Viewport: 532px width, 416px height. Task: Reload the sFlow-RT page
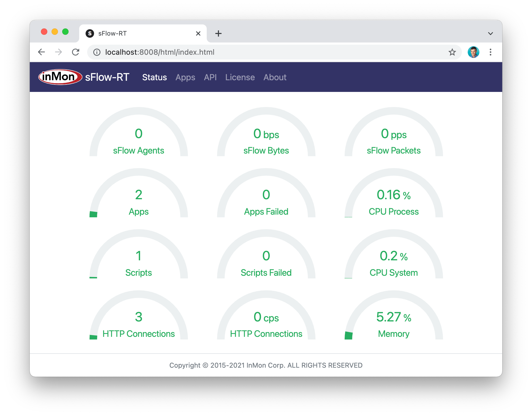point(76,52)
